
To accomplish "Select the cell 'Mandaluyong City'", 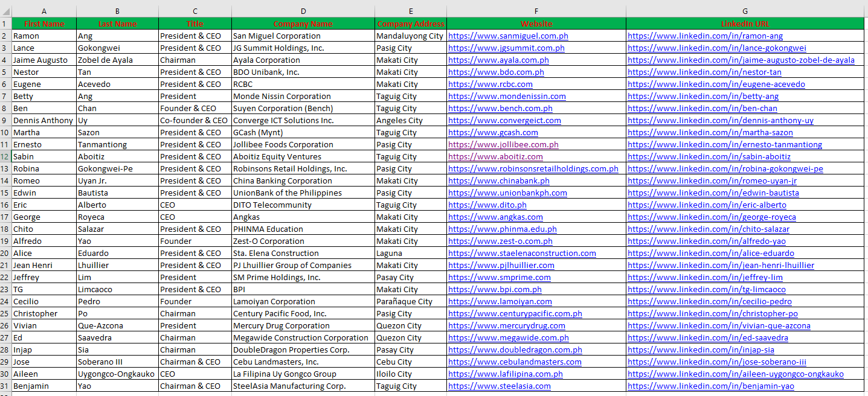I will click(x=411, y=36).
